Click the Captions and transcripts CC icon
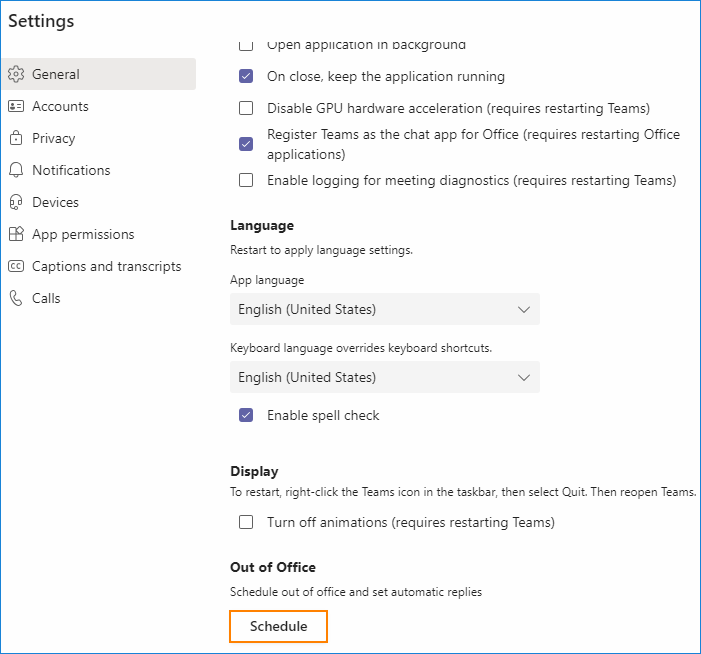701x654 pixels. 15,266
